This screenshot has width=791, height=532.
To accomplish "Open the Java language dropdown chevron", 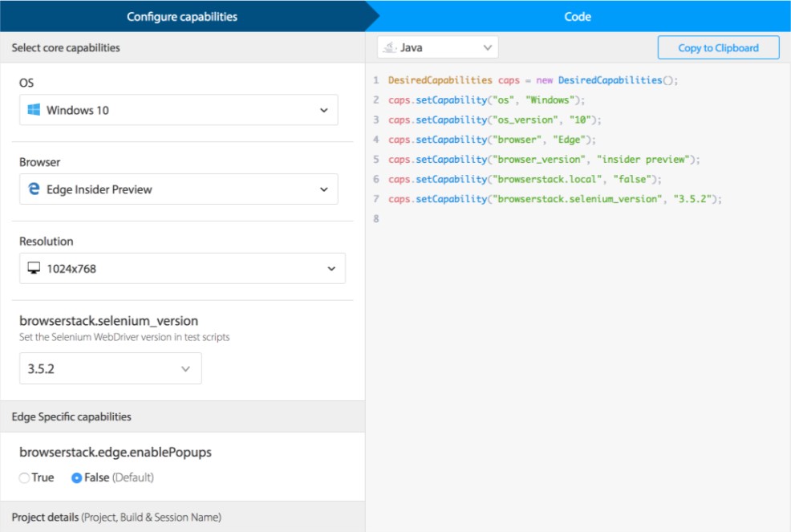I will [x=487, y=48].
